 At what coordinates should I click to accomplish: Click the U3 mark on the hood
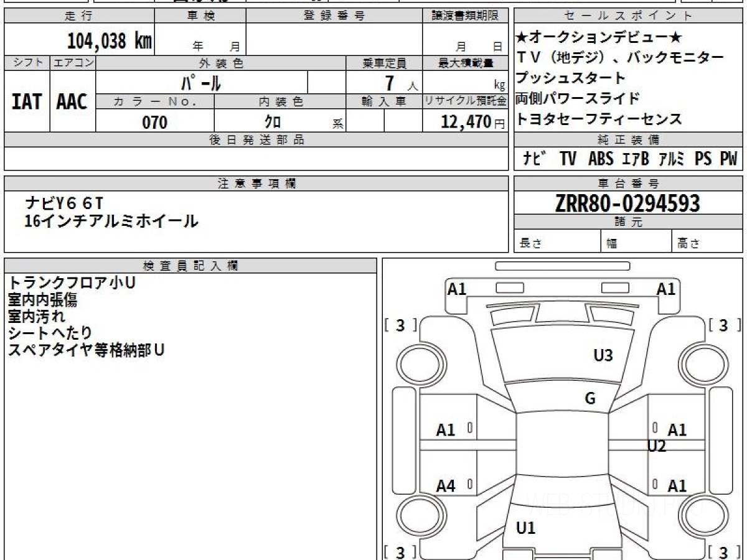pos(603,355)
